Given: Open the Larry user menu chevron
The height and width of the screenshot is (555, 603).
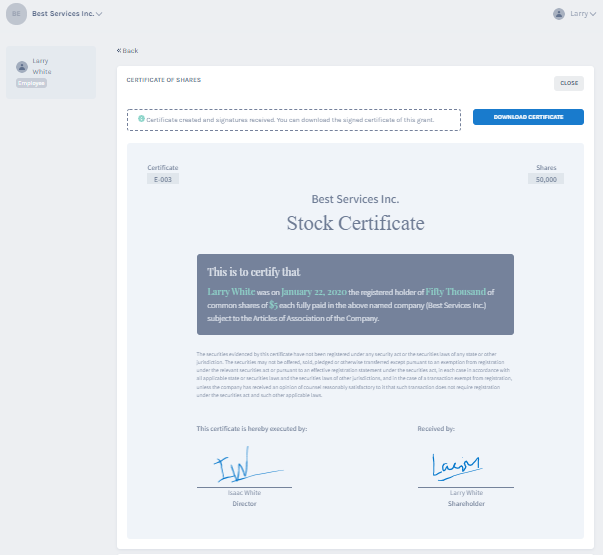Looking at the screenshot, I should (x=593, y=14).
